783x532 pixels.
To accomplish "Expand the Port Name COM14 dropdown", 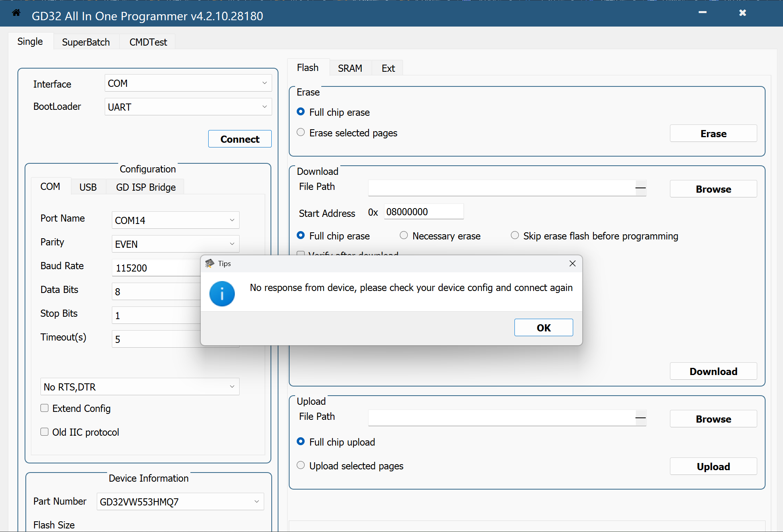I will coord(175,220).
